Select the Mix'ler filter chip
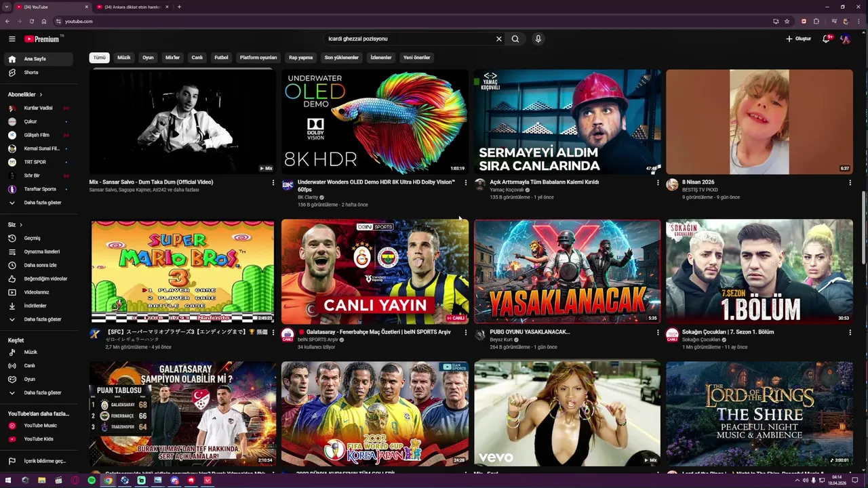 click(x=173, y=58)
